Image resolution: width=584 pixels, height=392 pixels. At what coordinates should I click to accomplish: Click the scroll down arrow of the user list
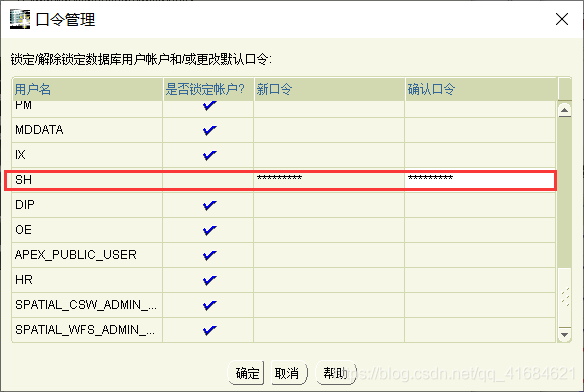565,334
